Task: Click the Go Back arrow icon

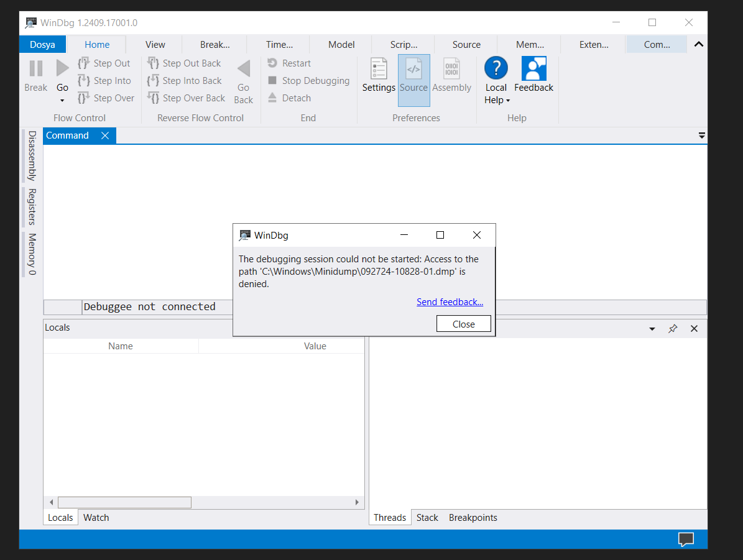Action: [x=244, y=69]
